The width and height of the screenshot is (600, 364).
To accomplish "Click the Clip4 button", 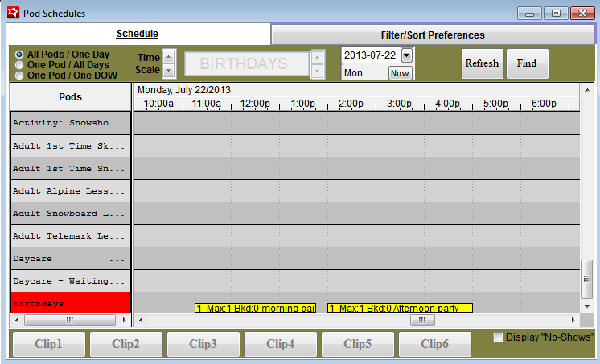I will point(281,344).
